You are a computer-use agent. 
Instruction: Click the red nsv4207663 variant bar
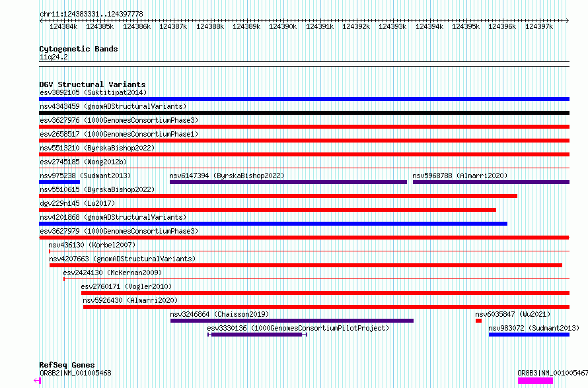click(x=306, y=265)
